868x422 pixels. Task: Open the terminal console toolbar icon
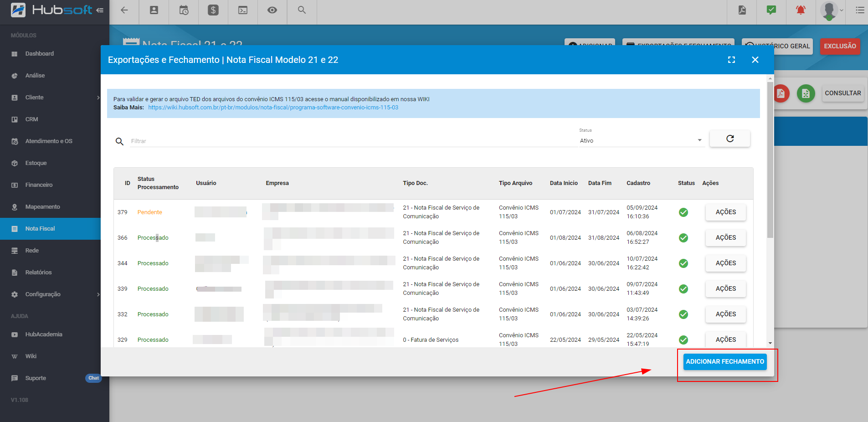[x=243, y=10]
